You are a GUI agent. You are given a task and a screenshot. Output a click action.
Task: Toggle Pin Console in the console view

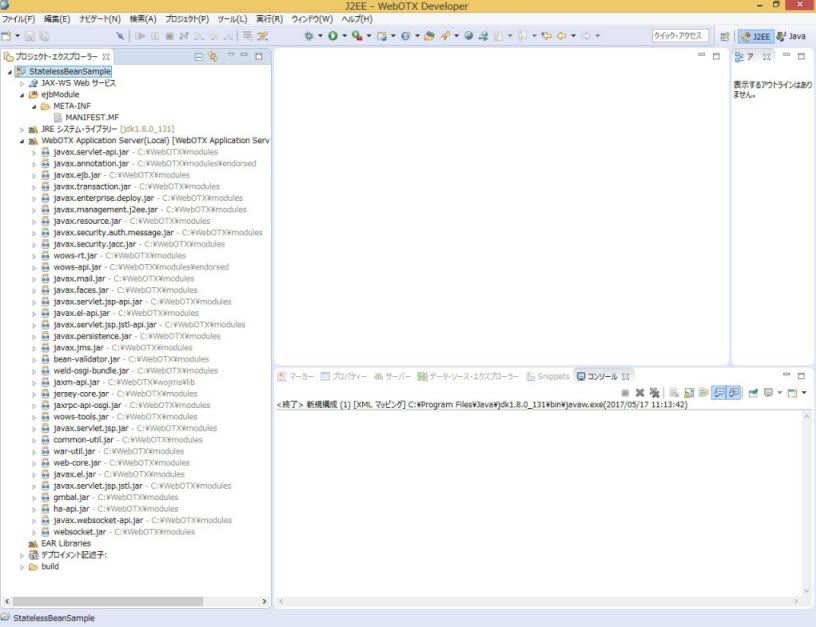(x=751, y=392)
